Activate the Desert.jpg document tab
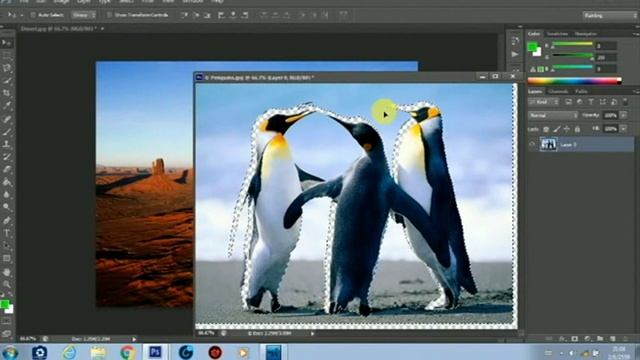This screenshot has width=640, height=360. (x=58, y=29)
